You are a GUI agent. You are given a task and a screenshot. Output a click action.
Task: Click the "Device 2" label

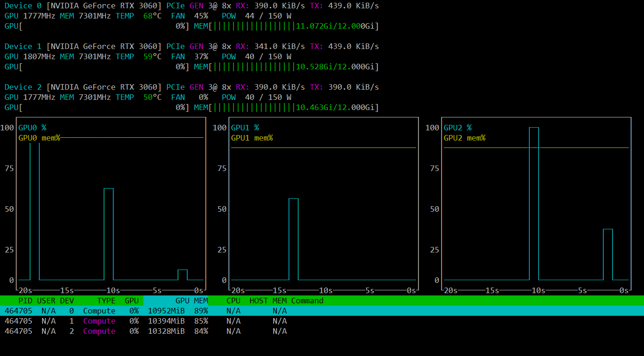(x=23, y=87)
